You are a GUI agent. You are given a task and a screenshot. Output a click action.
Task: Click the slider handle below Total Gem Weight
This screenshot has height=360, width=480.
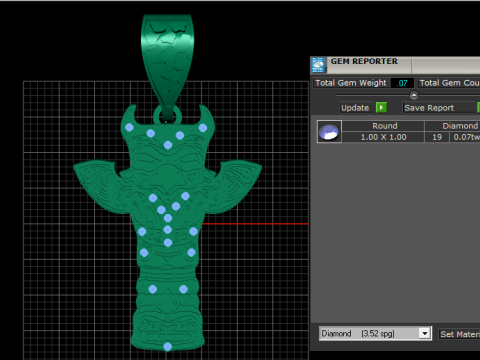point(414,96)
